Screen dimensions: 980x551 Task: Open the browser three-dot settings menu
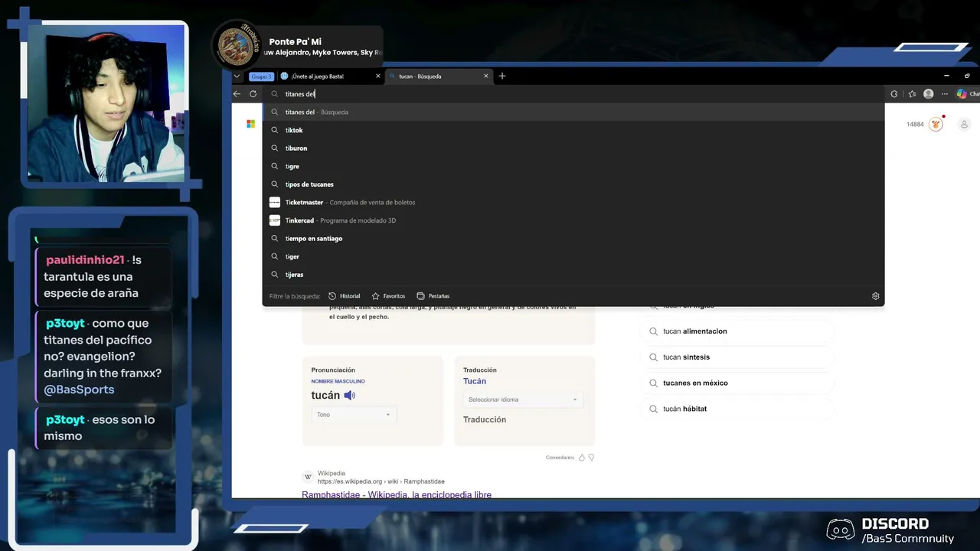pos(946,94)
